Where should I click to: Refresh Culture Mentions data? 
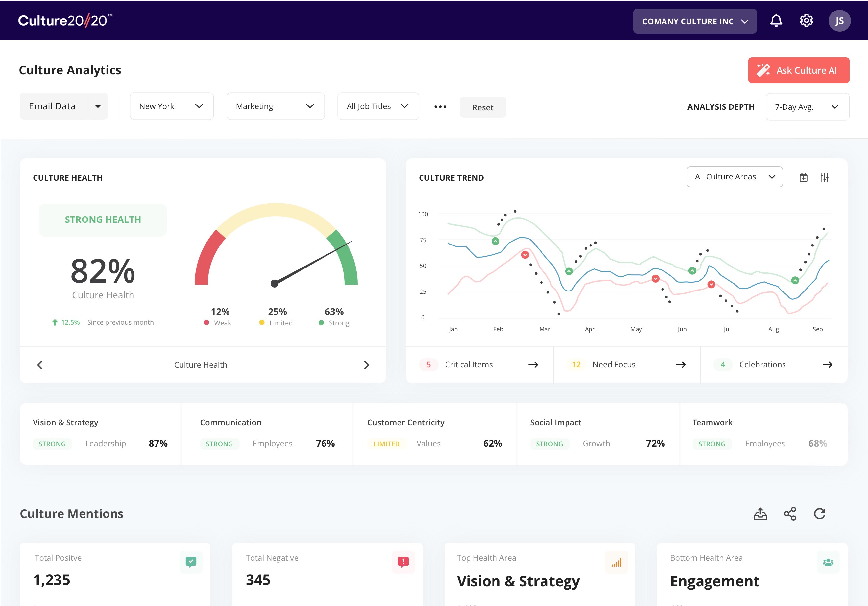point(820,514)
